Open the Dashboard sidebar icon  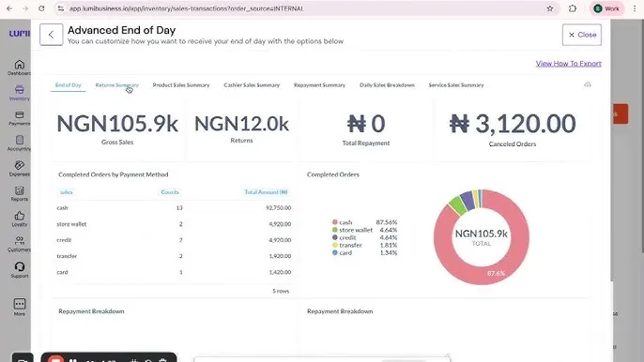pos(20,65)
